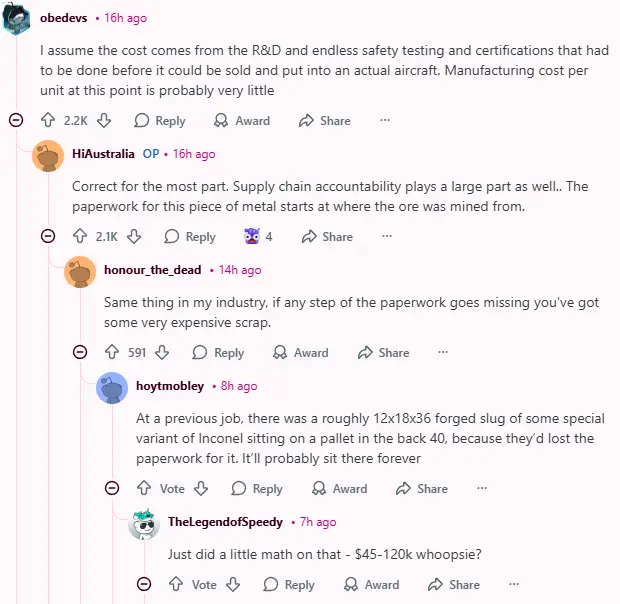Upvote HiAustralia's supply chain comment
This screenshot has width=620, height=604.
coord(79,237)
